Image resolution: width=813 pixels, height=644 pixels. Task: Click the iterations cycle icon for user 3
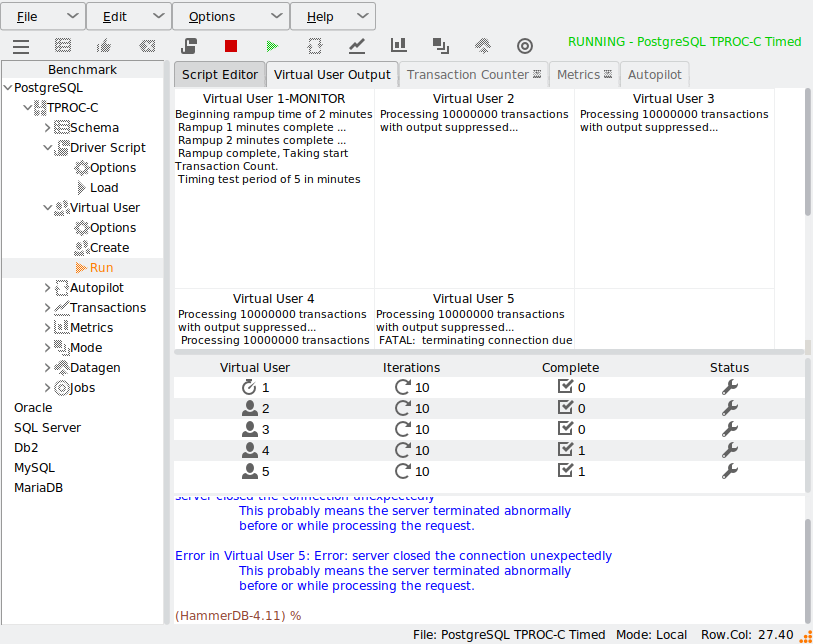pos(403,429)
